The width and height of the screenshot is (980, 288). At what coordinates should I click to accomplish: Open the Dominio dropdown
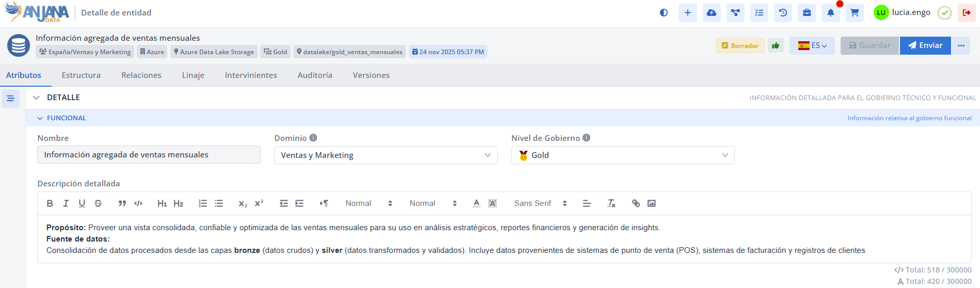click(x=385, y=155)
